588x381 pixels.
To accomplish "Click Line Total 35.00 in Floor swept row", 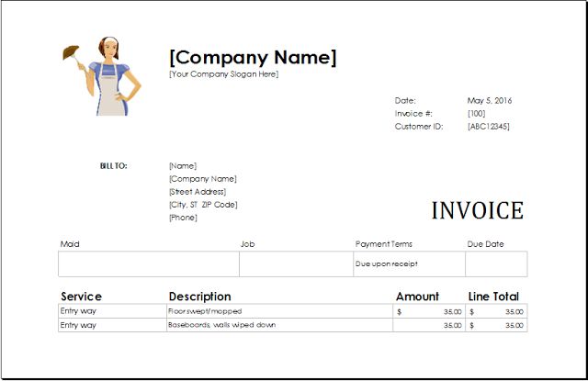I will coord(496,311).
